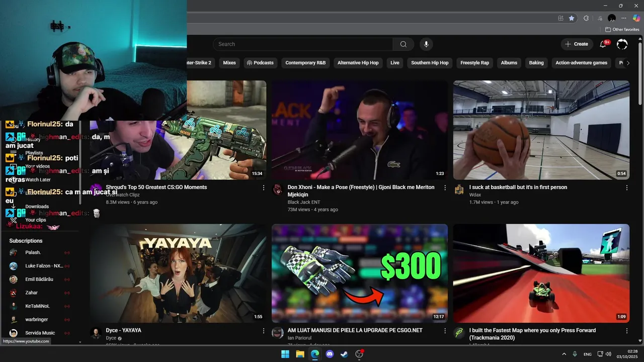Open split screen apps icon in address bar
The width and height of the screenshot is (644, 362).
pyautogui.click(x=560, y=18)
